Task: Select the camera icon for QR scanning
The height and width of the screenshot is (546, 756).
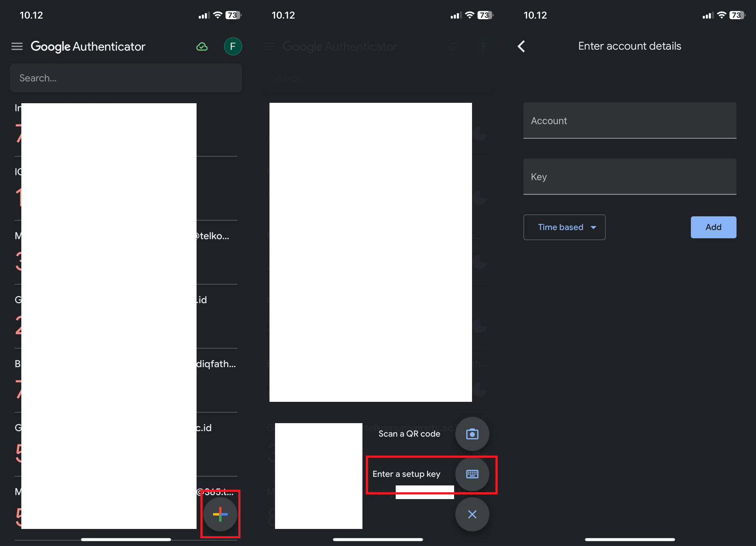Action: tap(472, 434)
